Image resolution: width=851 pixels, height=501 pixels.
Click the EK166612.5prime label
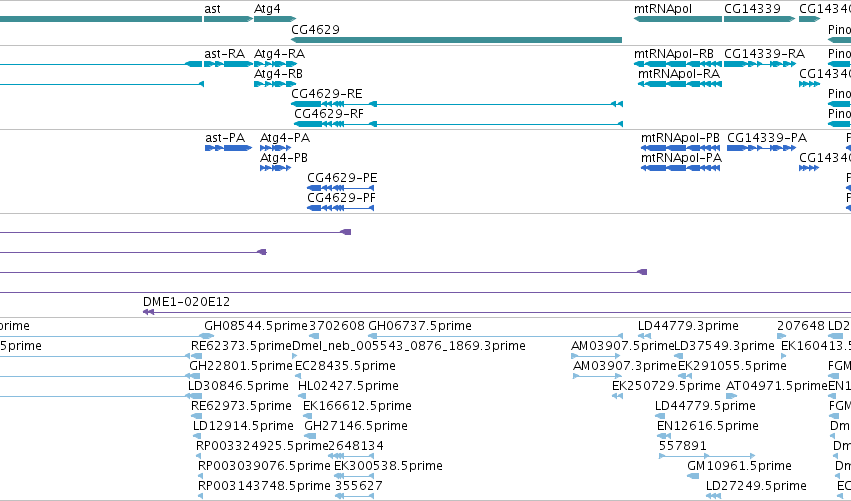[357, 407]
